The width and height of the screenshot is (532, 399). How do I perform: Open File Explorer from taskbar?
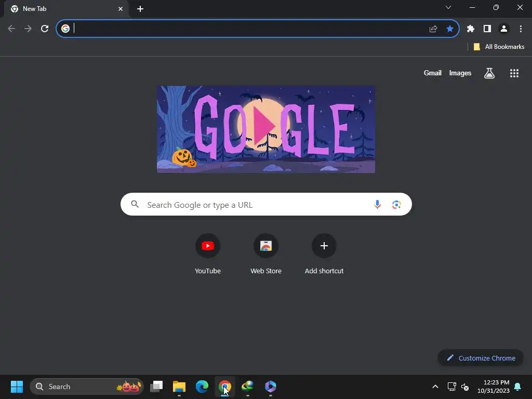click(x=179, y=387)
